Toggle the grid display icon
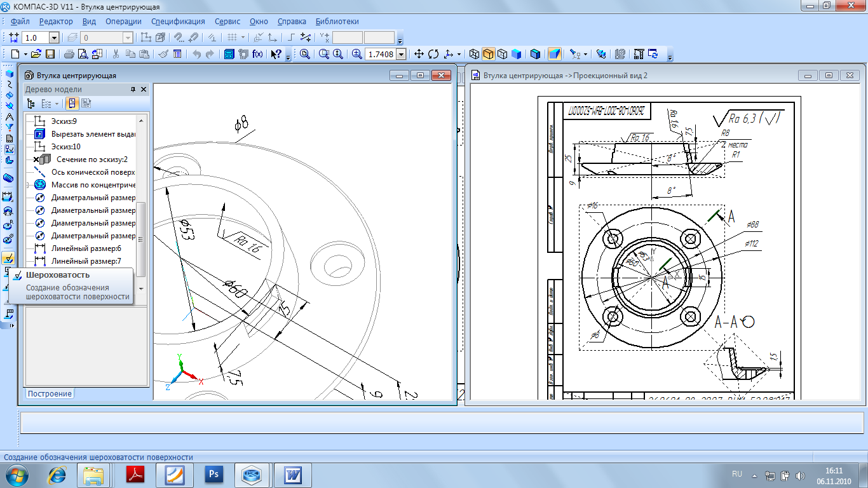This screenshot has width=868, height=488. [232, 37]
